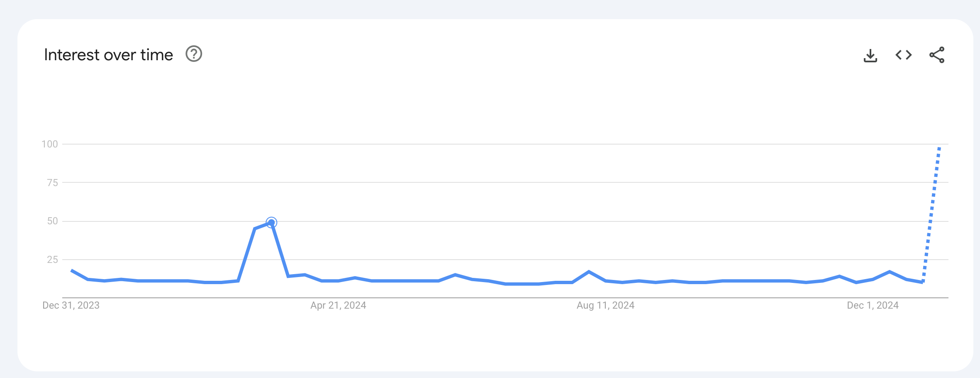Click the top of the dotted projection line
Viewport: 980px width, 378px height.
tap(939, 147)
